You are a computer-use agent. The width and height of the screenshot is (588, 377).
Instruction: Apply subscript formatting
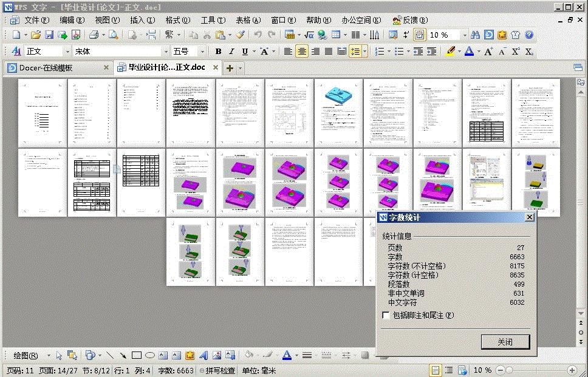(529, 52)
